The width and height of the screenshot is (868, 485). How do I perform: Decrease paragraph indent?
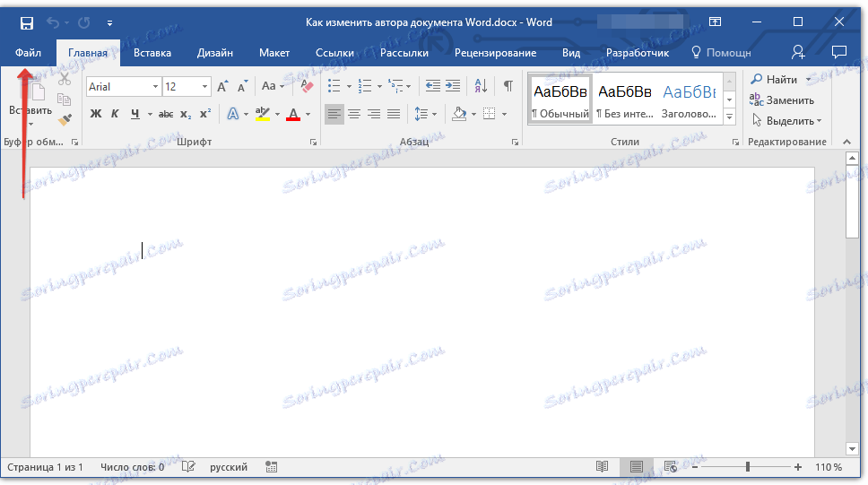[432, 86]
